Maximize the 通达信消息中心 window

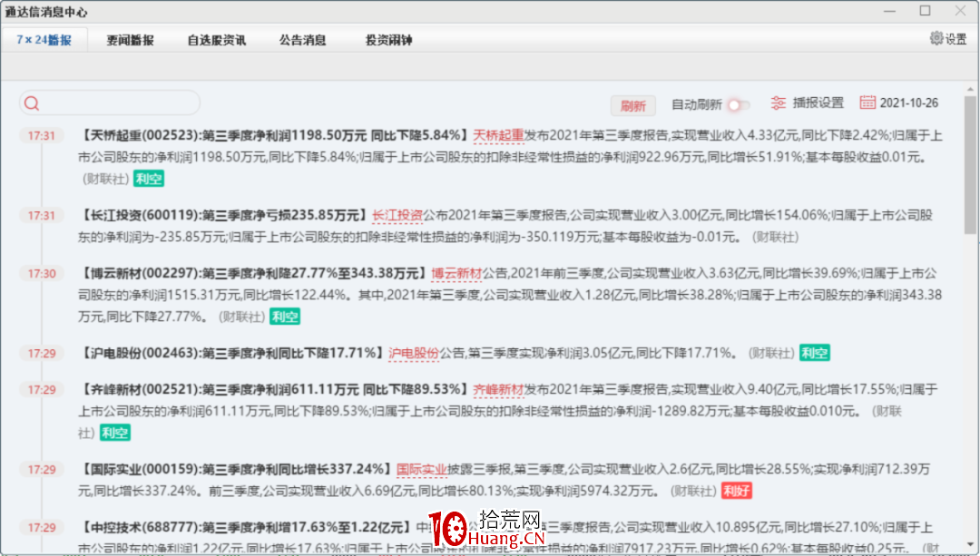coord(925,11)
